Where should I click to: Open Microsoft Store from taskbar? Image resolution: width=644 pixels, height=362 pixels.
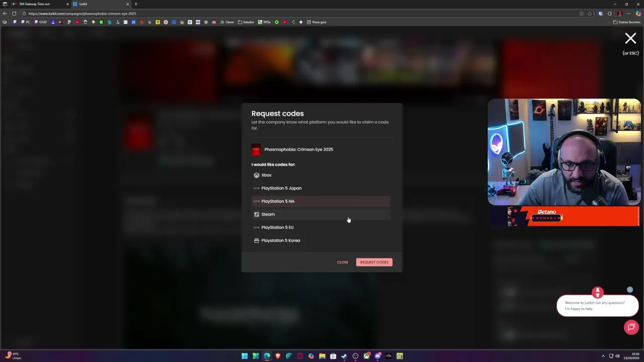(333, 356)
